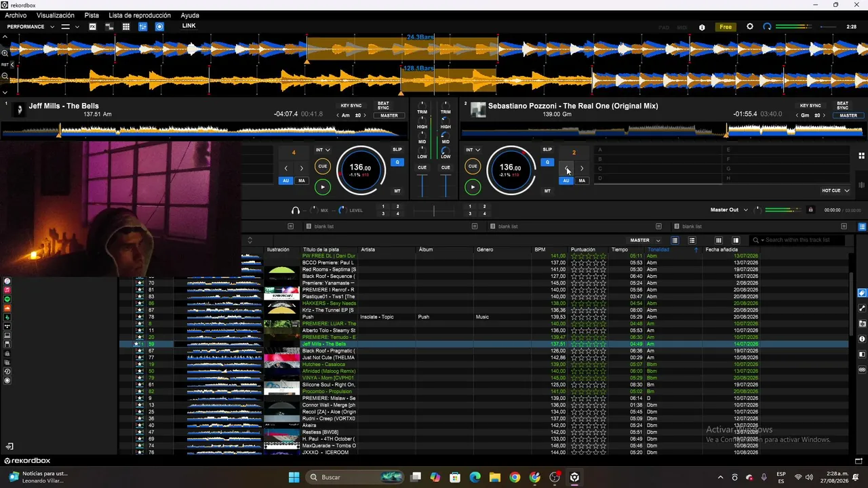Toggle Quantize (Q) on deck 2
Screen dimensions: 868x488
click(x=547, y=162)
